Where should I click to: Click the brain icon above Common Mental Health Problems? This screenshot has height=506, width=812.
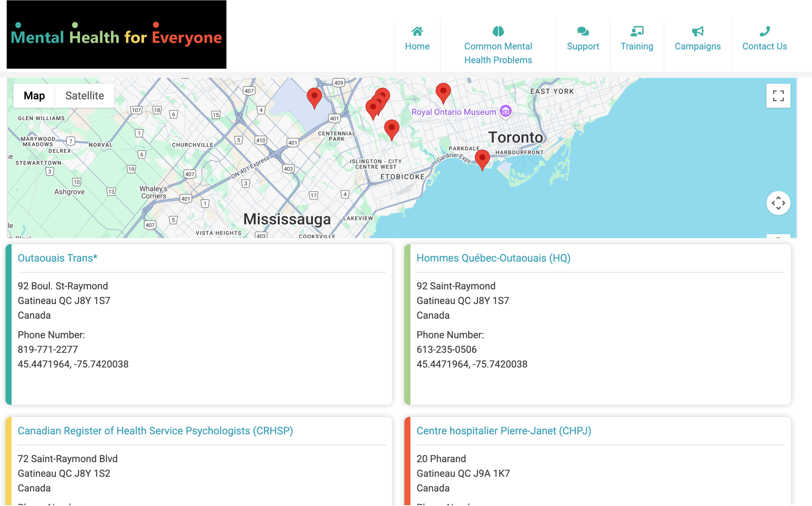[x=498, y=31]
